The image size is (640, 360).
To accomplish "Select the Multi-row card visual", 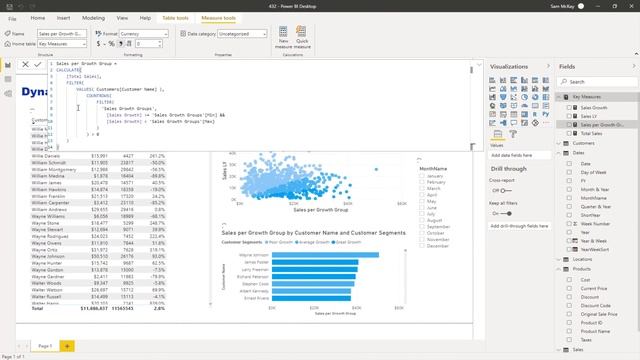I will tap(546, 106).
